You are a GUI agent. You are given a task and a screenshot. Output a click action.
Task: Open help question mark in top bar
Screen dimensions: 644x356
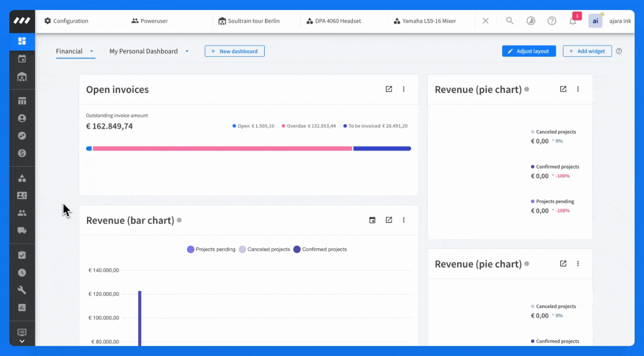552,21
